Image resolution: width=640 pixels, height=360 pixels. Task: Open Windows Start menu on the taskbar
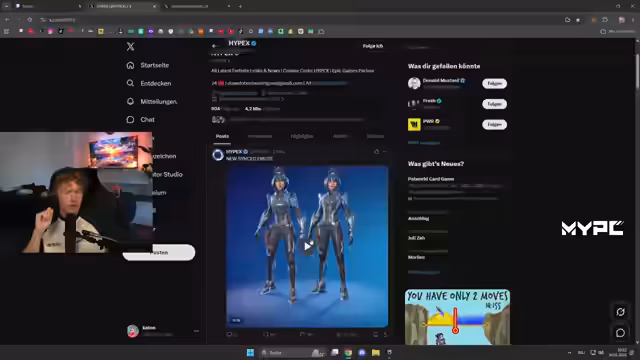click(x=251, y=353)
